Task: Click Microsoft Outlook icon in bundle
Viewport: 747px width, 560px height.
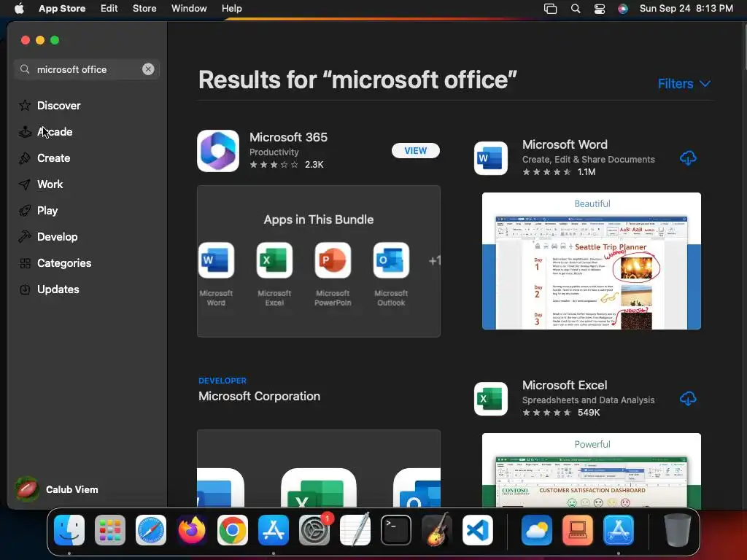Action: [391, 260]
